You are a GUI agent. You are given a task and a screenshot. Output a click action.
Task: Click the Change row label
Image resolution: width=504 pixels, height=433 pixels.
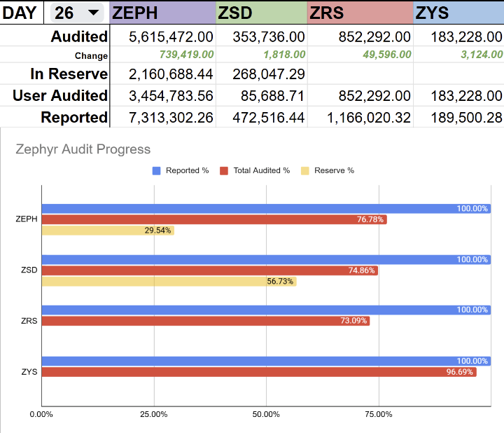(x=91, y=55)
